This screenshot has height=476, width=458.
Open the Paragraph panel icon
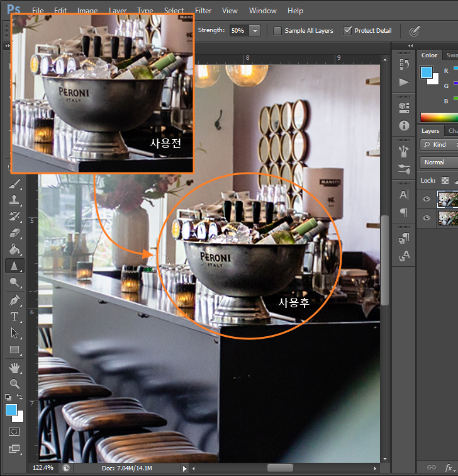tap(404, 212)
